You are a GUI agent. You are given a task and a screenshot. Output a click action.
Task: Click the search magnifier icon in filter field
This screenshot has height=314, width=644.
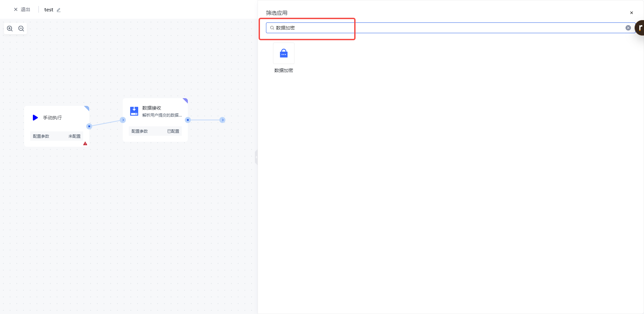272,28
